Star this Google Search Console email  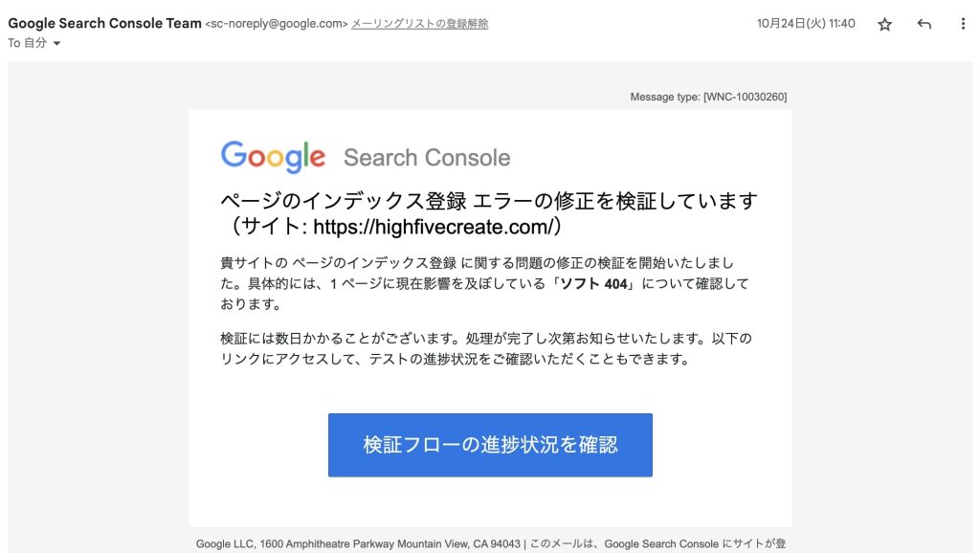pos(884,24)
